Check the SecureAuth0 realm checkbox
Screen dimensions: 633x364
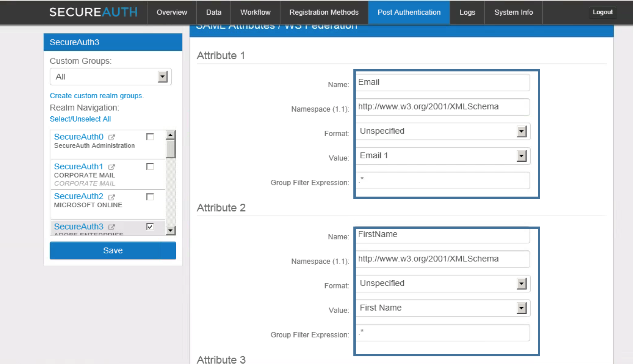150,136
